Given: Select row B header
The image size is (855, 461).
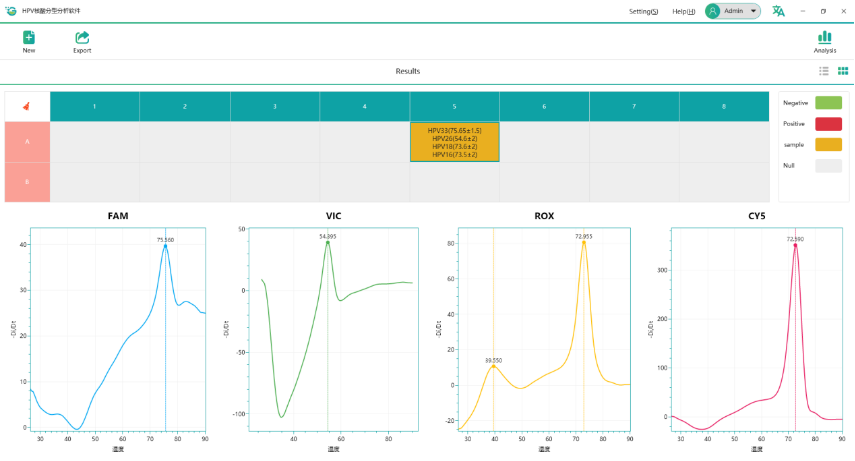Looking at the screenshot, I should tap(27, 182).
